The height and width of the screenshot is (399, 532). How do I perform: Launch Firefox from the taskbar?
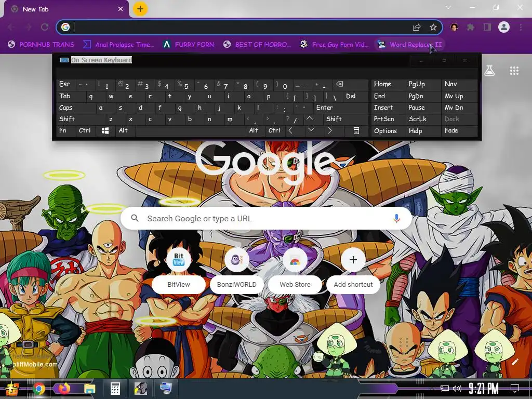pyautogui.click(x=64, y=389)
